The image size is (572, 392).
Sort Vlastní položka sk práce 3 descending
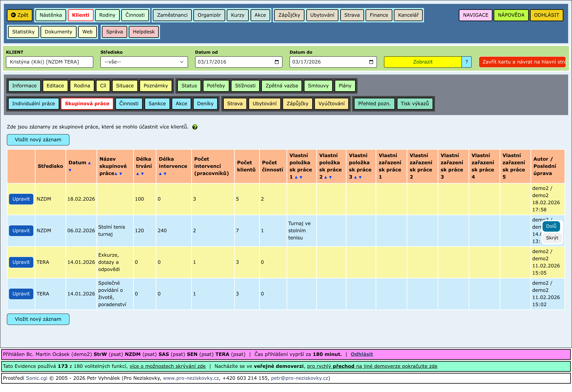[x=360, y=177]
